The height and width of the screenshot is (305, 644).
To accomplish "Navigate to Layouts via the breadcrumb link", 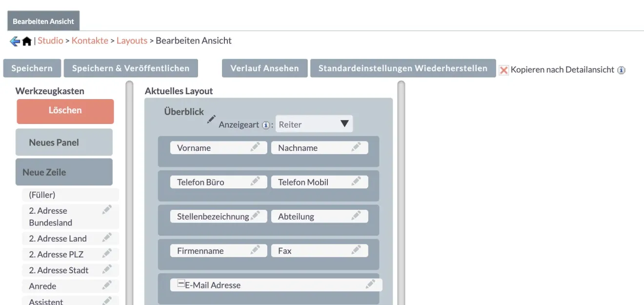I will pos(132,41).
